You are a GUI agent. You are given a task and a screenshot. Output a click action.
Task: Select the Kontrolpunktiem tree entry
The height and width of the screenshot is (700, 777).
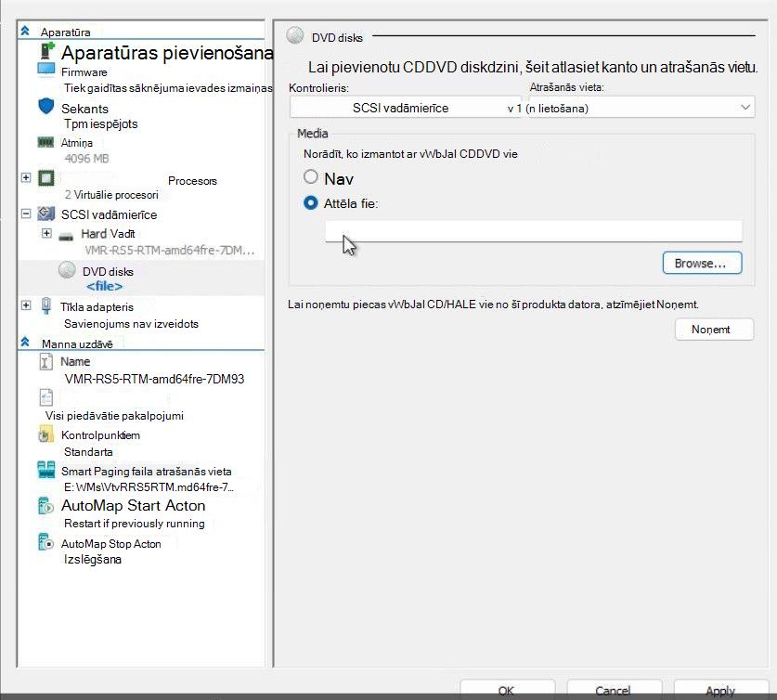[x=100, y=435]
